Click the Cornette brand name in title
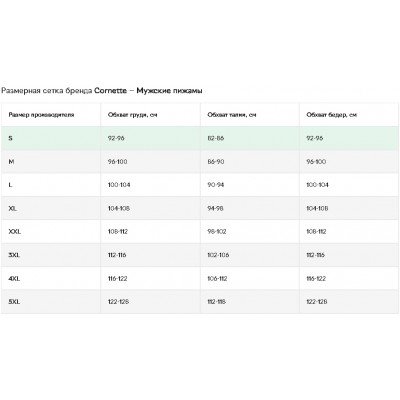 [110, 91]
